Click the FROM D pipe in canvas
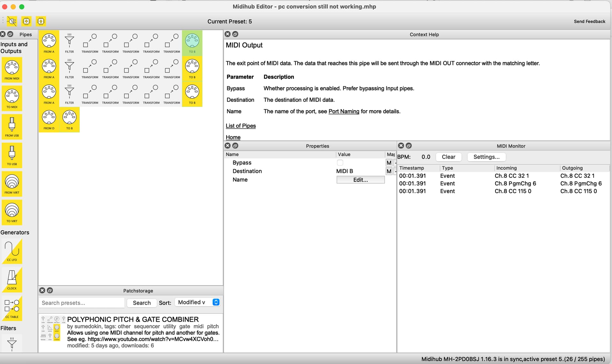The image size is (612, 364). [49, 119]
